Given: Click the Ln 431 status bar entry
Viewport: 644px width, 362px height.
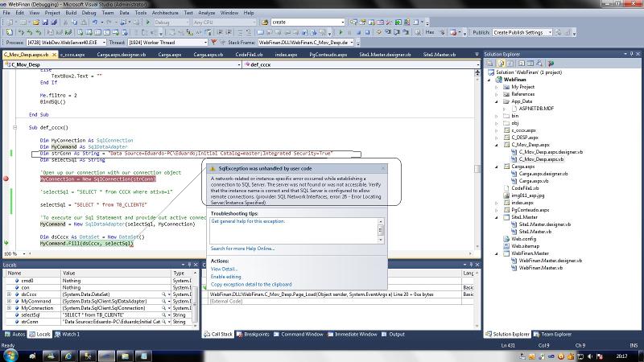Looking at the screenshot, I should pos(508,346).
